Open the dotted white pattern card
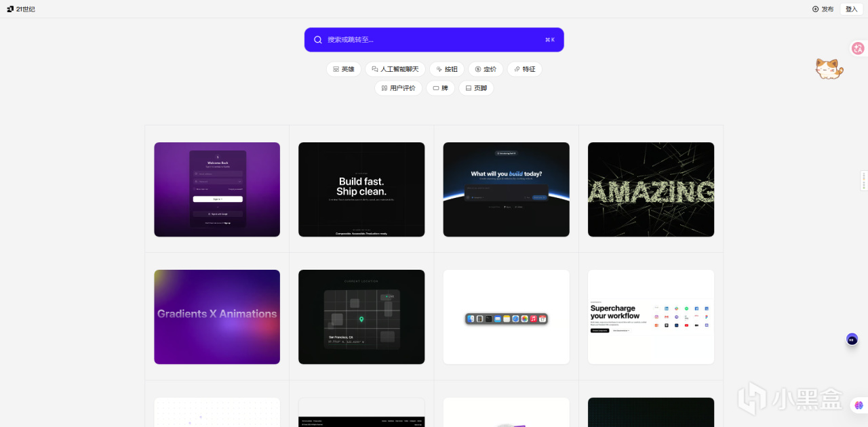The width and height of the screenshot is (868, 427). click(217, 412)
